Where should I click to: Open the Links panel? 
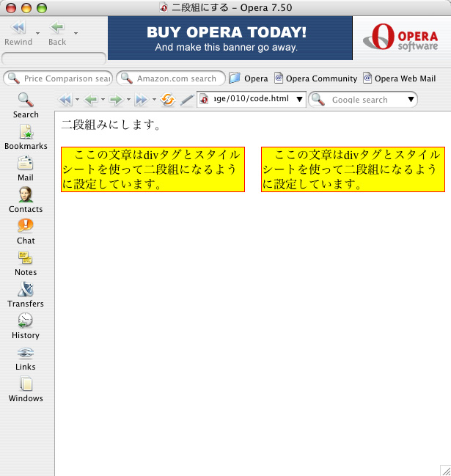pos(26,358)
